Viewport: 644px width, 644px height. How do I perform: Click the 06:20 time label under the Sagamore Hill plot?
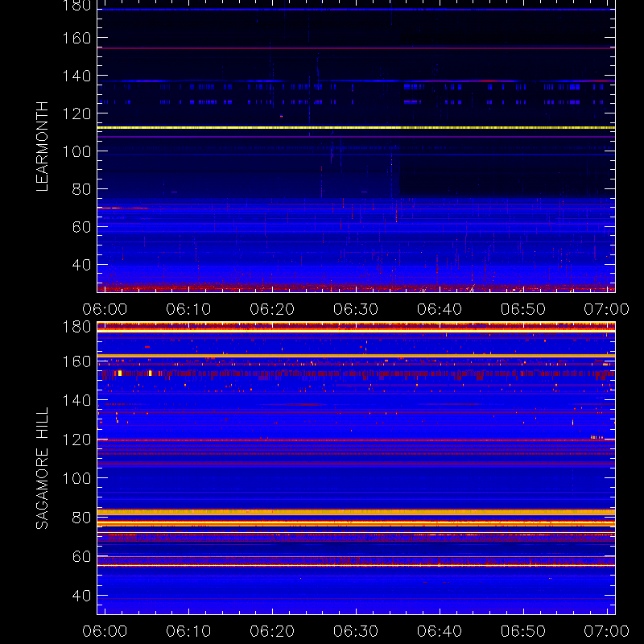272,631
